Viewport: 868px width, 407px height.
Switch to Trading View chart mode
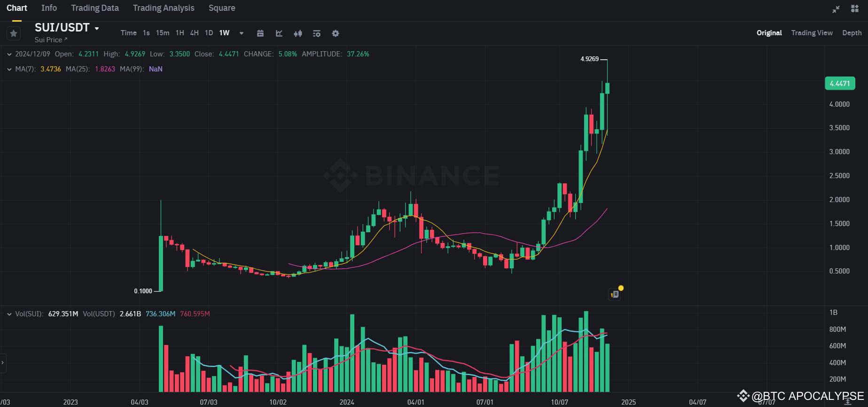coord(812,33)
